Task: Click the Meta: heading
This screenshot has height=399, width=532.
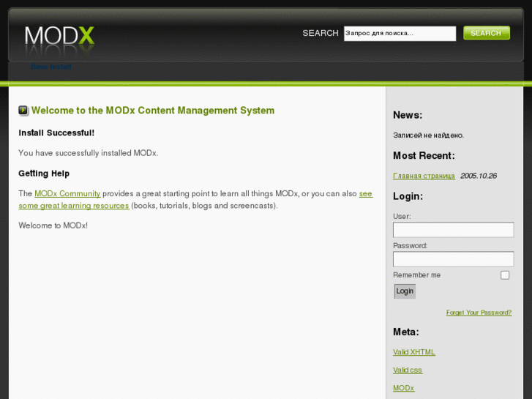Action: click(406, 332)
